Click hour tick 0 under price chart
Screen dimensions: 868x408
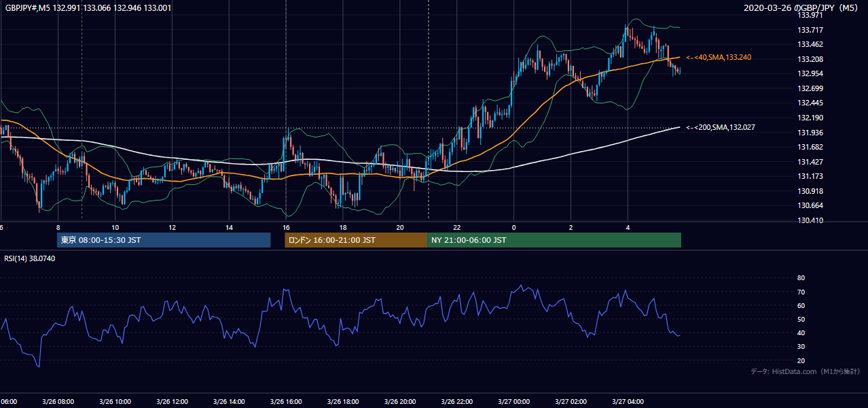514,228
